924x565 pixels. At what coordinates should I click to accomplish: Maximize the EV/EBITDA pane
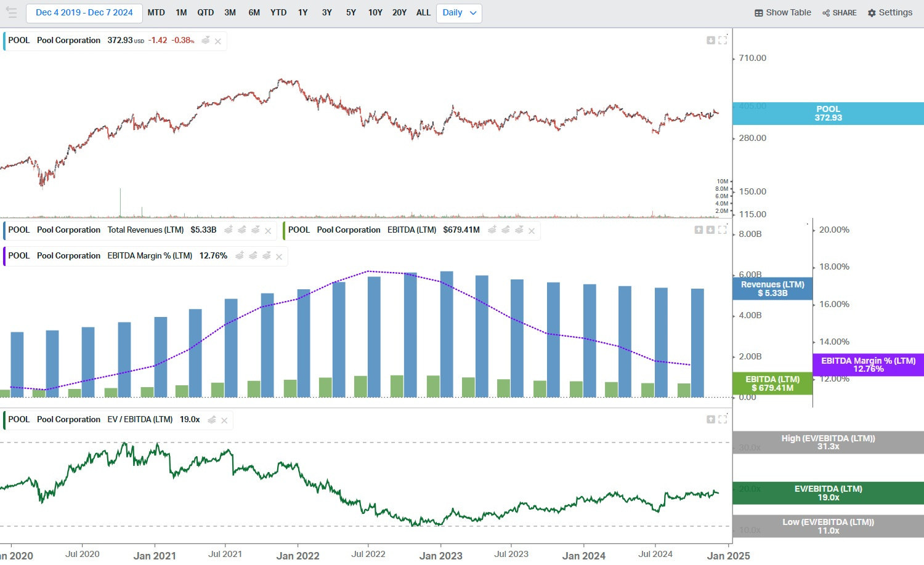723,419
